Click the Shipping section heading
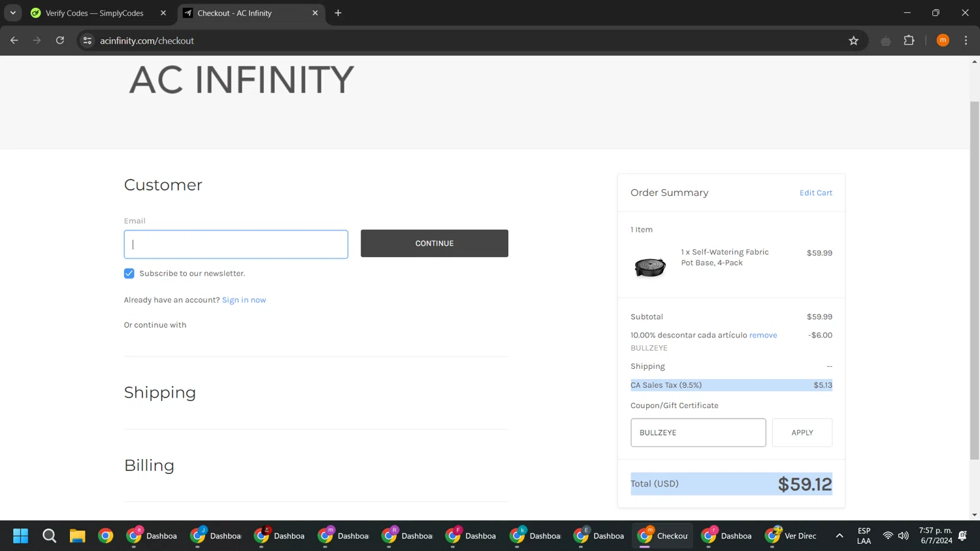Screen dimensions: 980x551 160,392
